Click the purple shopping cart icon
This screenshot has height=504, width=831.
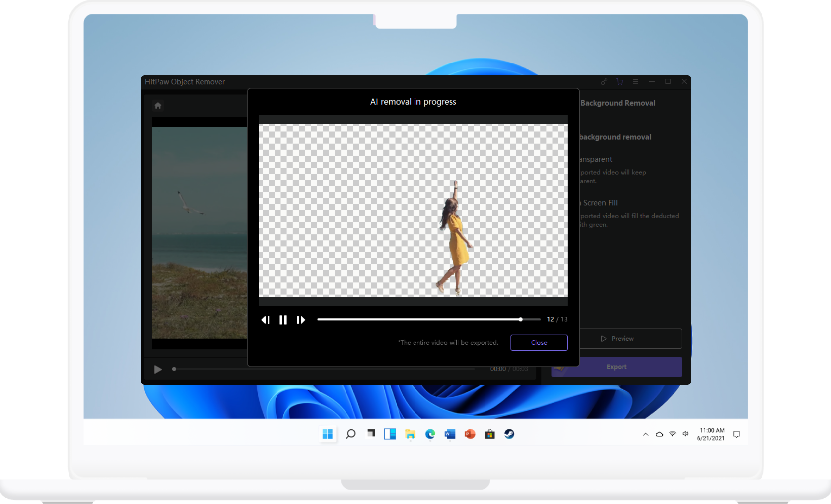[x=620, y=82]
